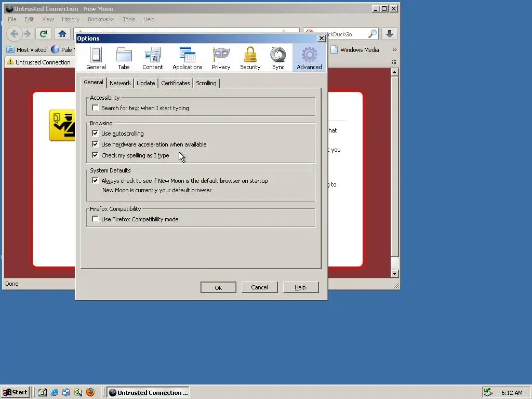
Task: Open the Downloads arrow button
Action: click(390, 34)
